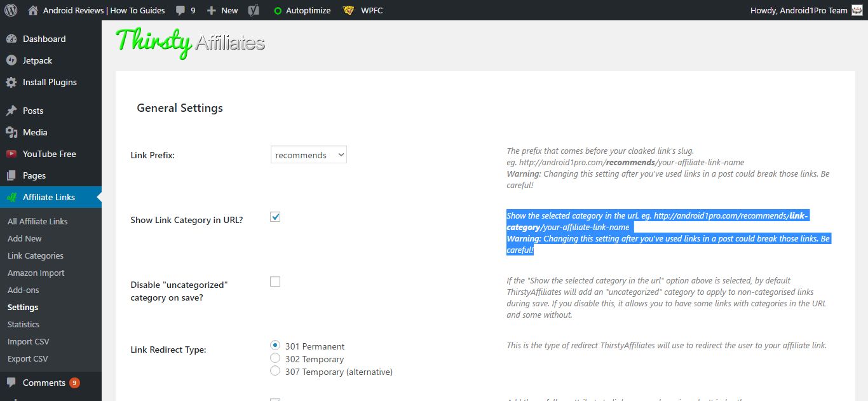Open YouTube Free menu item
The image size is (868, 401).
click(51, 154)
